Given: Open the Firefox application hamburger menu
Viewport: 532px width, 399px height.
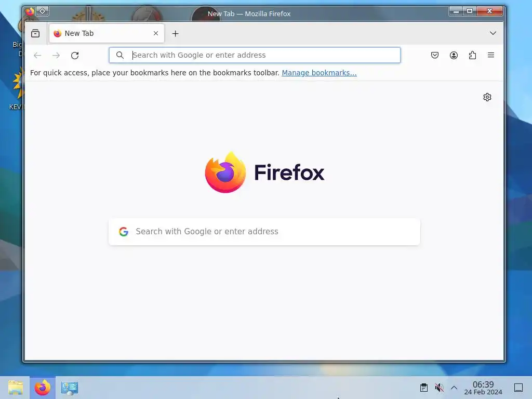Looking at the screenshot, I should (x=490, y=55).
